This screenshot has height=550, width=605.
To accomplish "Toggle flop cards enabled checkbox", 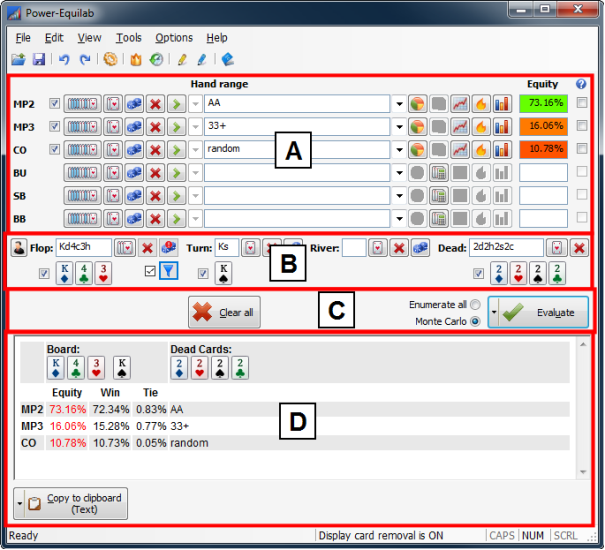I will (44, 274).
